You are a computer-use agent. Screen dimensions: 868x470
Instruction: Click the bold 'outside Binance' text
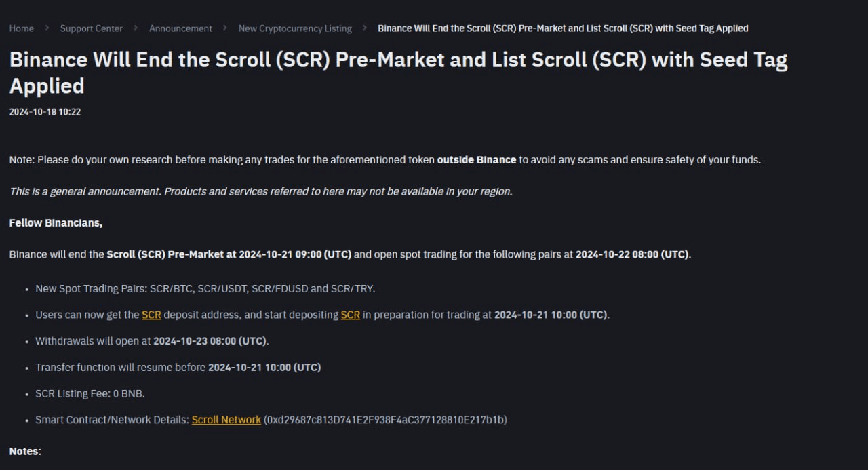[477, 160]
